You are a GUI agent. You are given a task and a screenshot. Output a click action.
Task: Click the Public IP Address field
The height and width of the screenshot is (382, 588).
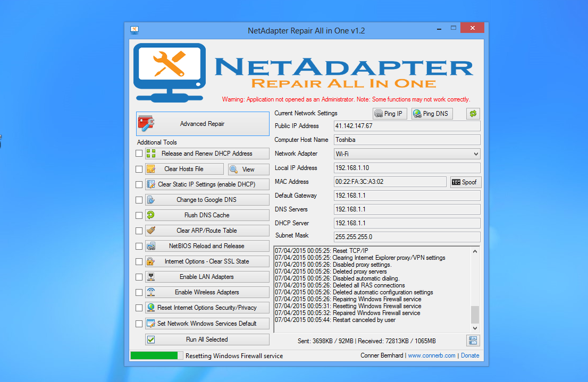point(407,126)
